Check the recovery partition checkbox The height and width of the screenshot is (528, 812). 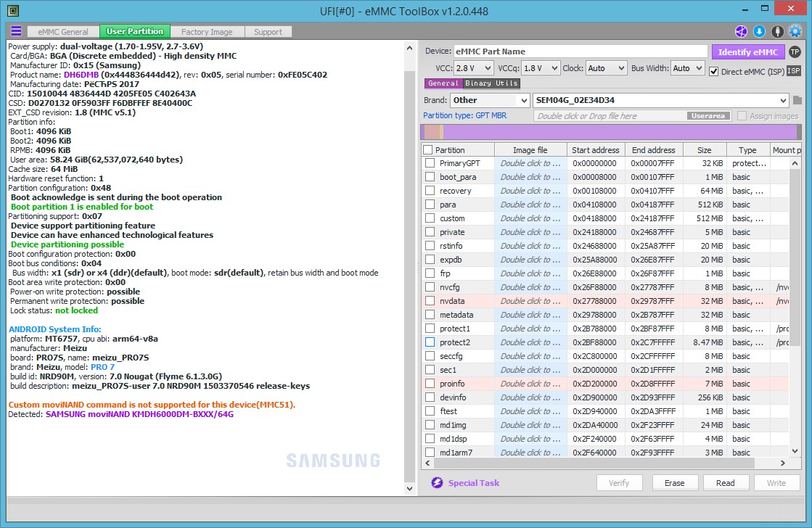pos(430,191)
